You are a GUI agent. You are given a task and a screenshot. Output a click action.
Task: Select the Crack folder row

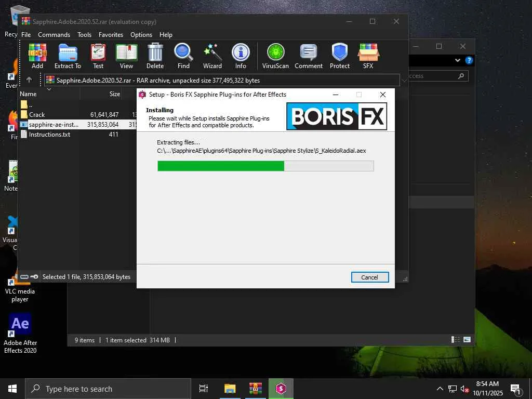click(x=78, y=115)
